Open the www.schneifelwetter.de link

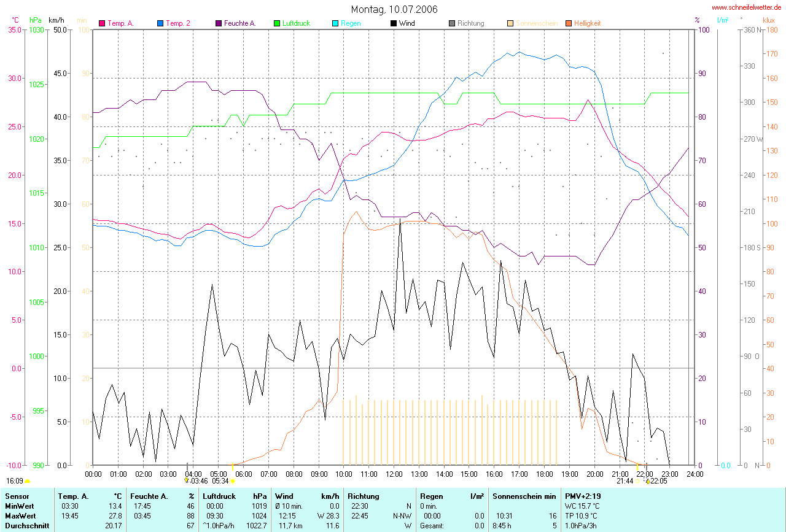coord(747,7)
